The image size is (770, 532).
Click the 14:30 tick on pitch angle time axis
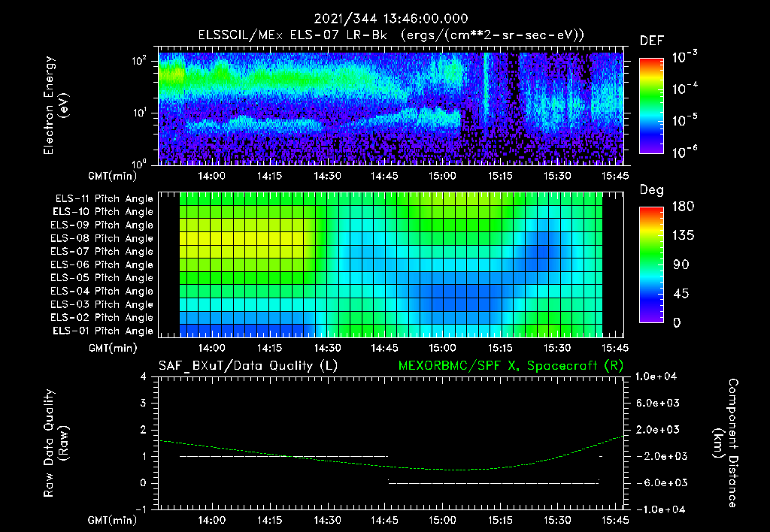coord(327,349)
